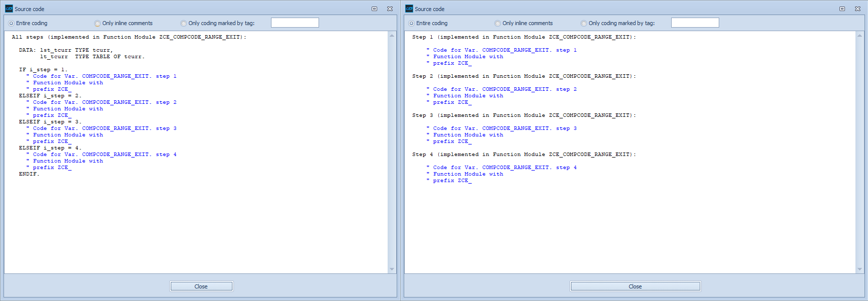Click the tag input field in the All steps window

pos(295,23)
